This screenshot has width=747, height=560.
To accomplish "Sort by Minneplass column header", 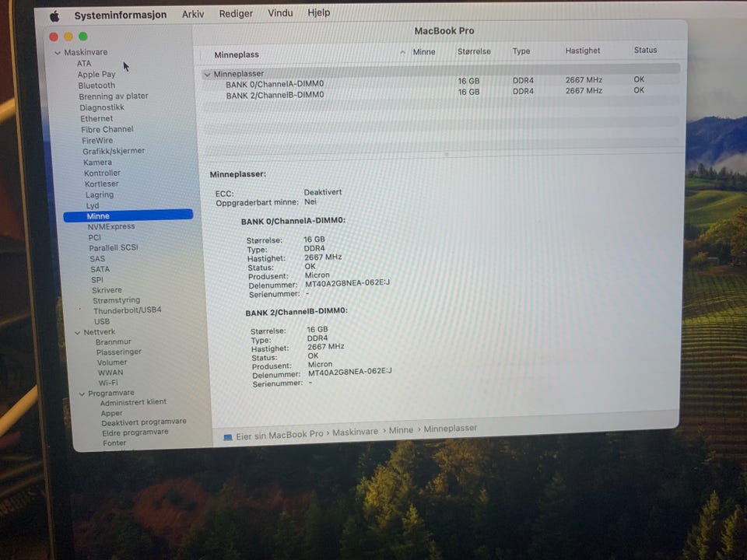I will coord(237,54).
